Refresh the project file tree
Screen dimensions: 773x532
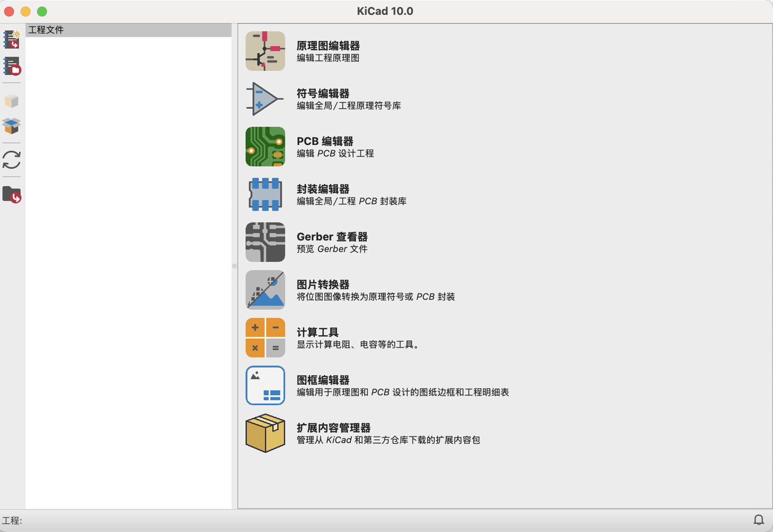click(12, 160)
